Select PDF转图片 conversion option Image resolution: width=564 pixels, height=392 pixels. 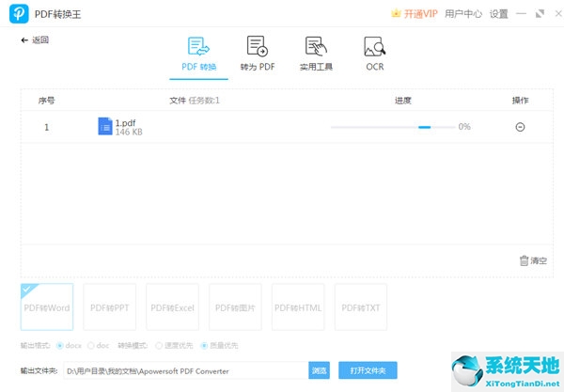tap(235, 306)
